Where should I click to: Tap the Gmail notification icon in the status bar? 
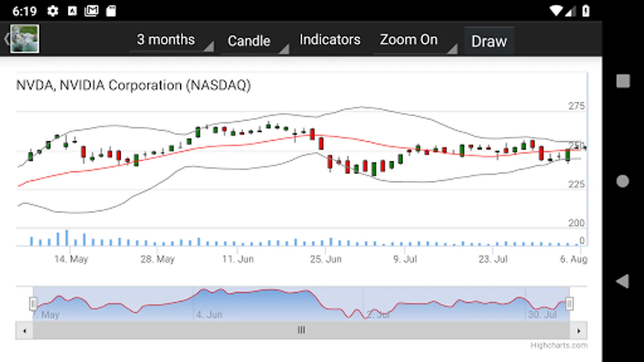(91, 11)
